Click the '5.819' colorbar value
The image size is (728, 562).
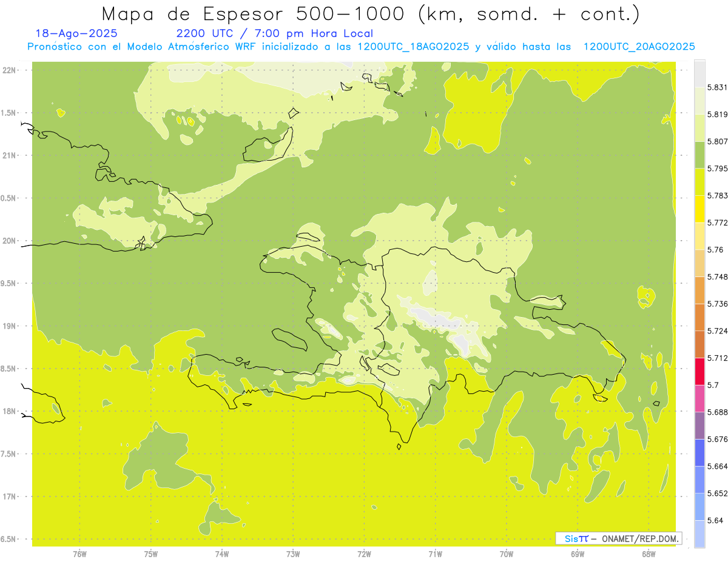pyautogui.click(x=717, y=114)
